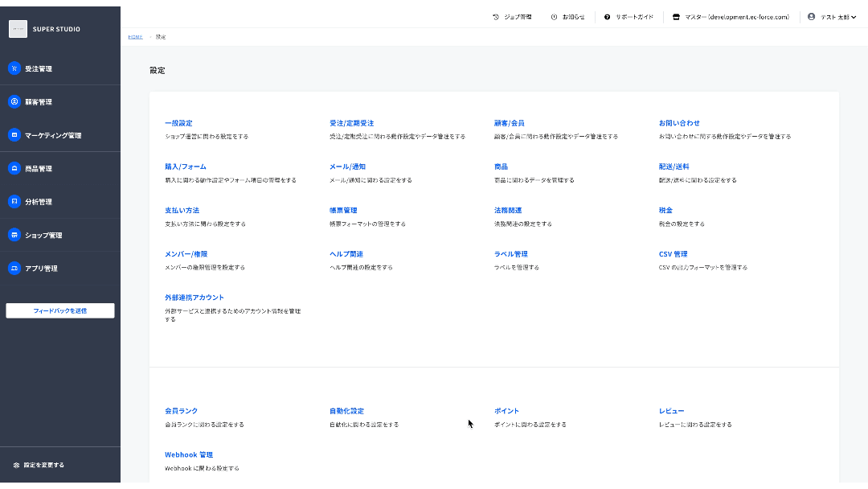Screen dimensions: 868x489
Task: Click the ショップ管理 store icon
Action: 14,234
